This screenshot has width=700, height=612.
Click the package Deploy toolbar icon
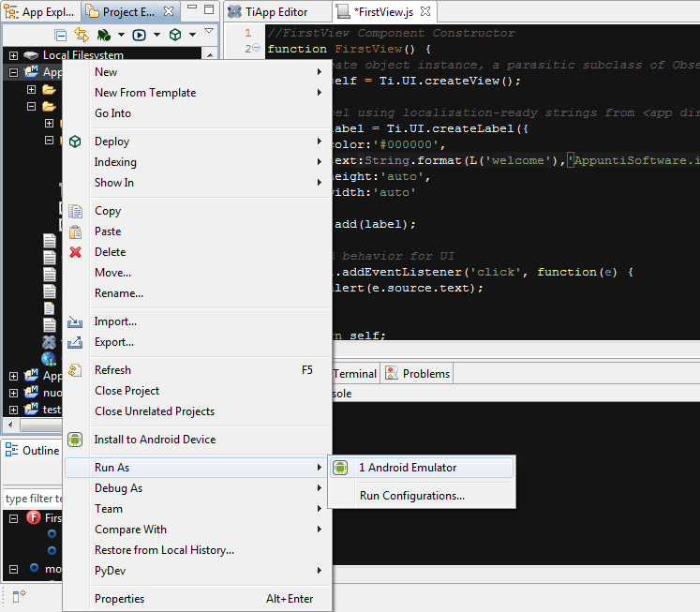pos(175,35)
